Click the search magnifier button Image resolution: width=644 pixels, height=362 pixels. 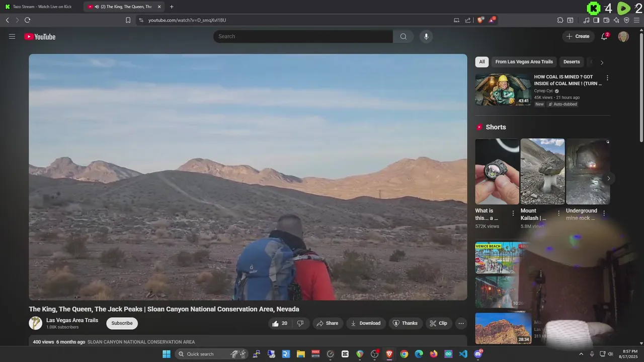point(404,36)
